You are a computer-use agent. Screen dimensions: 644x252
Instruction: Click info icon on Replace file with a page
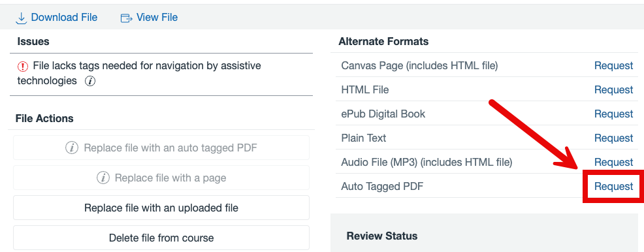(103, 178)
